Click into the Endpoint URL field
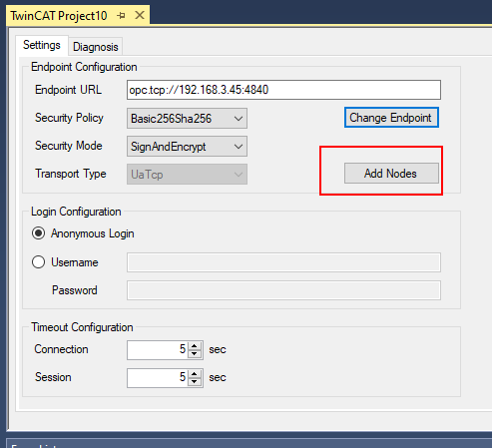 (x=283, y=90)
